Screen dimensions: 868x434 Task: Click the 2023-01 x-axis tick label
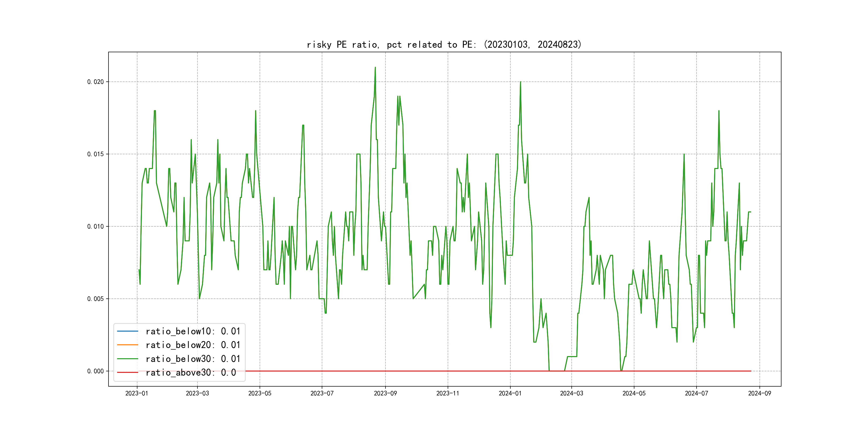(137, 393)
